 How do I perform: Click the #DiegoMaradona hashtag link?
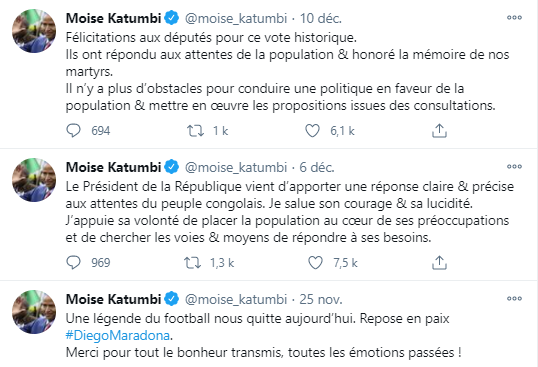(x=118, y=335)
